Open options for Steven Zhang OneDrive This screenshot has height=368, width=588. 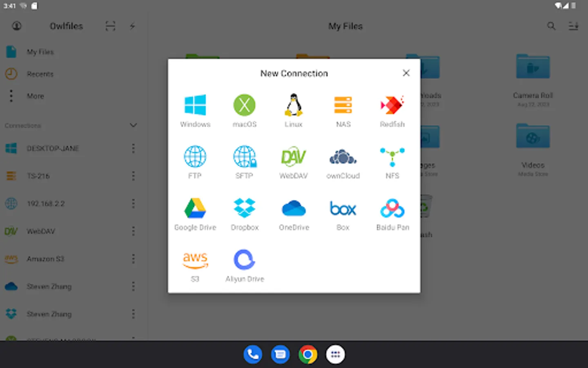coord(133,287)
